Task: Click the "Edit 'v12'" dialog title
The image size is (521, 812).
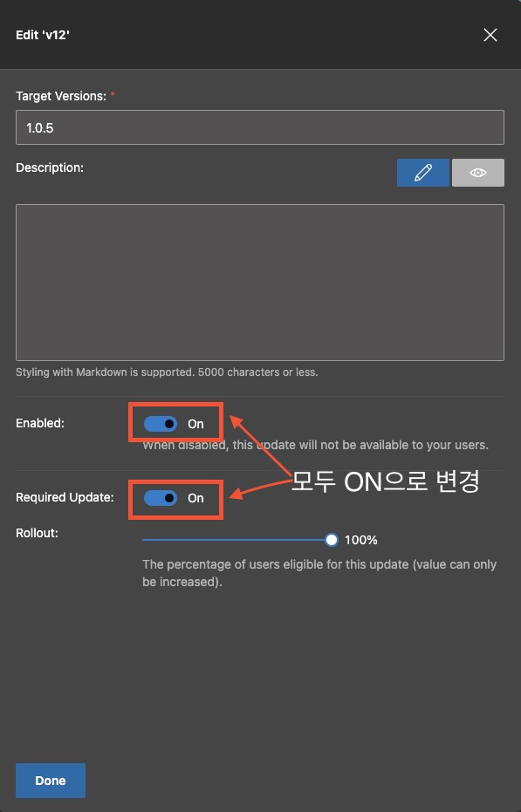Action: click(43, 35)
